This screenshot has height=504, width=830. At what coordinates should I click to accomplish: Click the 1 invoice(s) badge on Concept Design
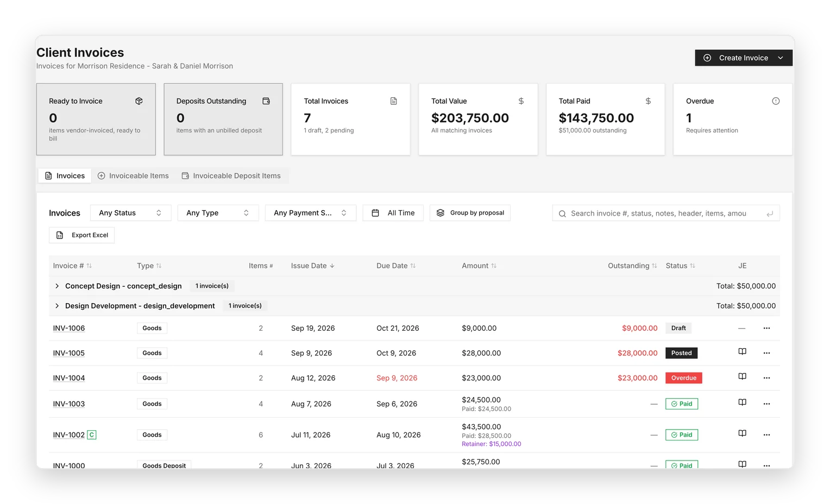[x=212, y=286]
